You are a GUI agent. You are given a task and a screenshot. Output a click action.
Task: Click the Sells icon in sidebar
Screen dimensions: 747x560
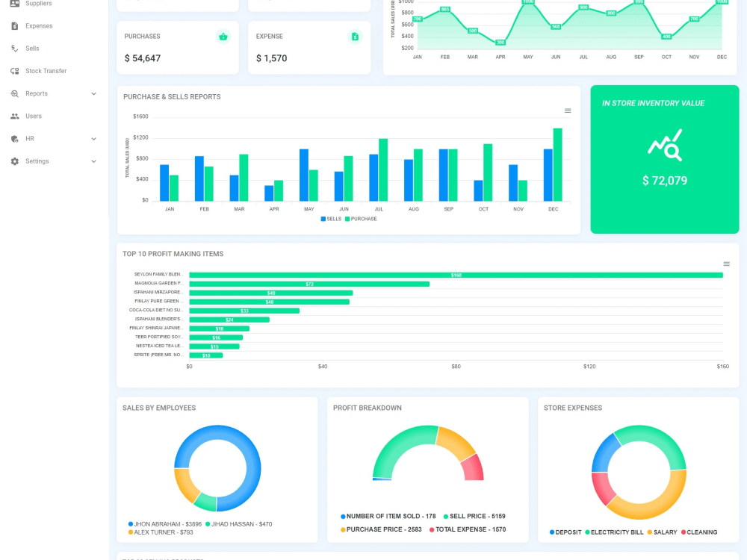(15, 48)
